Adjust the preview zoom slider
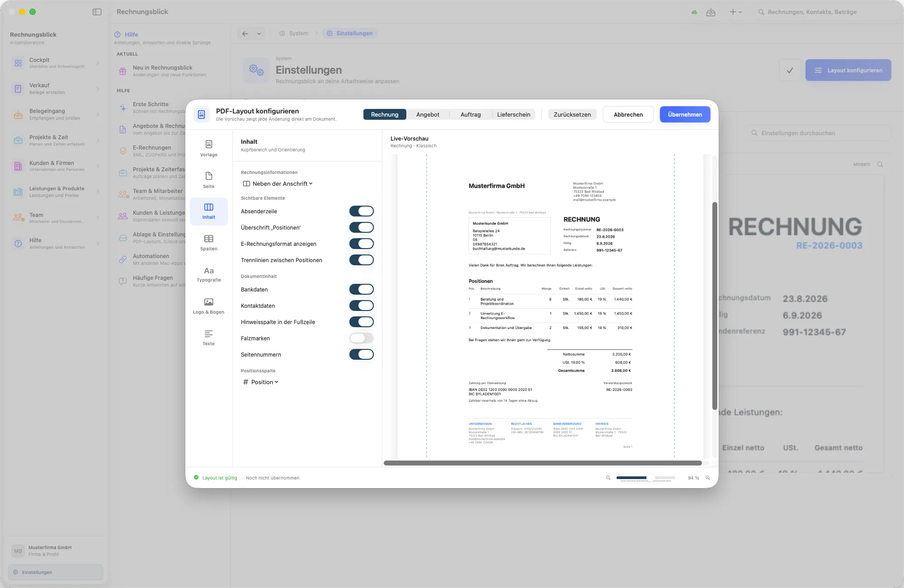904x588 pixels. (646, 478)
